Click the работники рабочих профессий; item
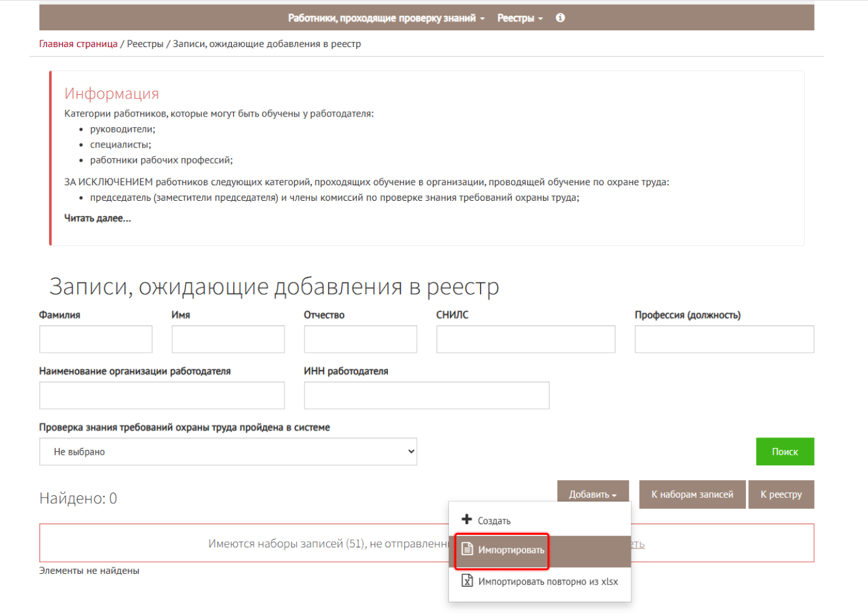 161,160
